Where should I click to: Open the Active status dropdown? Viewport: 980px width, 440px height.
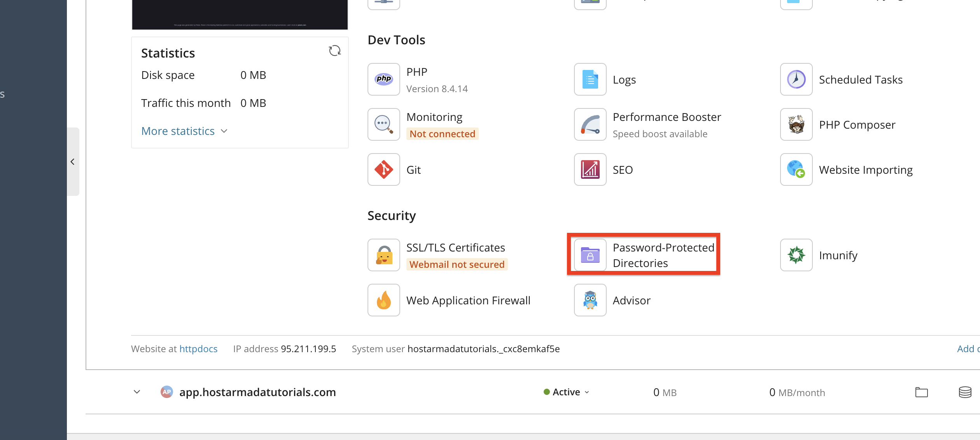tap(566, 392)
